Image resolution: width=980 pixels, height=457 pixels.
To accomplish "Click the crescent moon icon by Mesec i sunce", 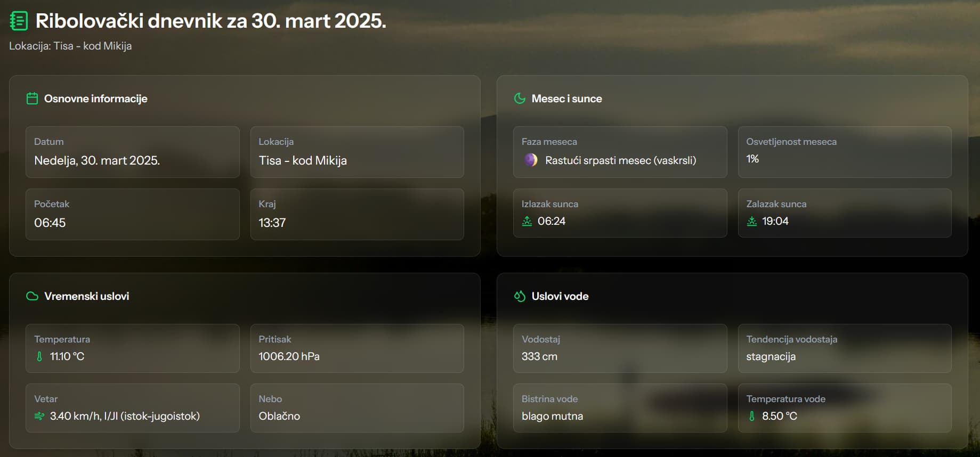I will point(520,99).
